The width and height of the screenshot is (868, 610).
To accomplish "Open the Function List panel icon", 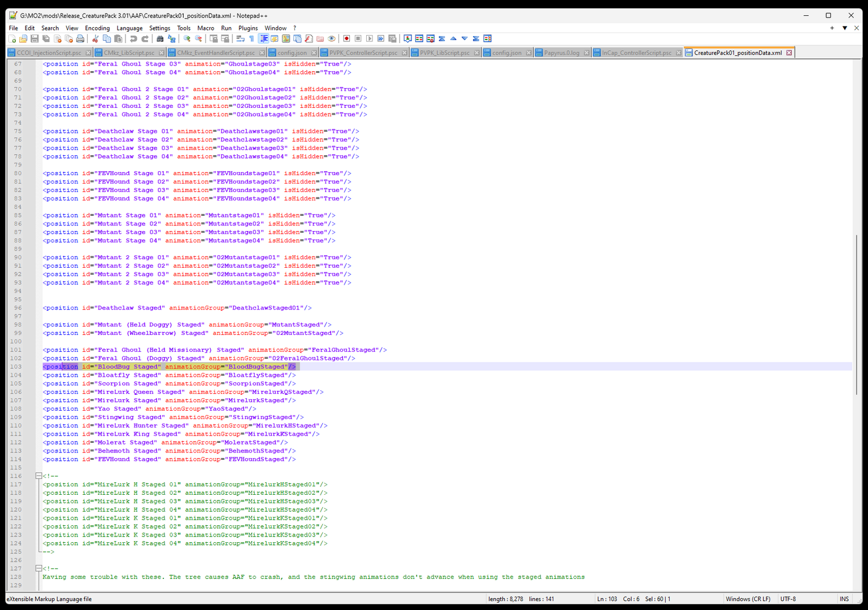I will [x=309, y=39].
